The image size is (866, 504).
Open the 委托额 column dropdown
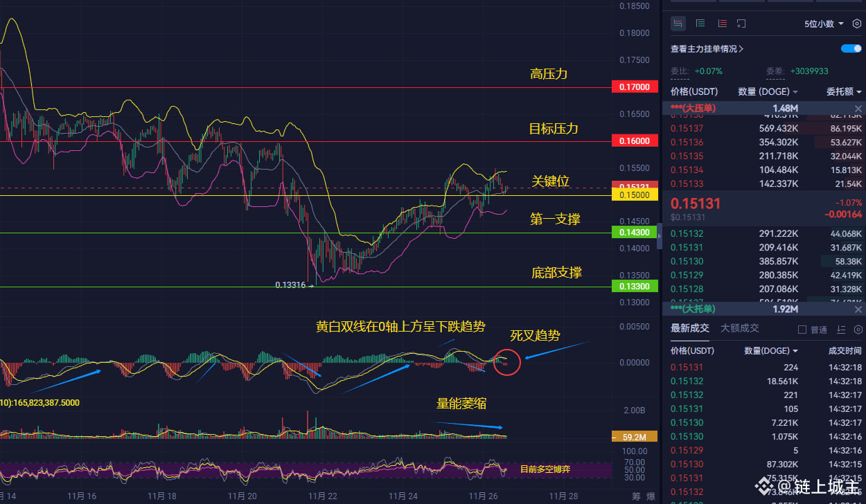pos(844,91)
